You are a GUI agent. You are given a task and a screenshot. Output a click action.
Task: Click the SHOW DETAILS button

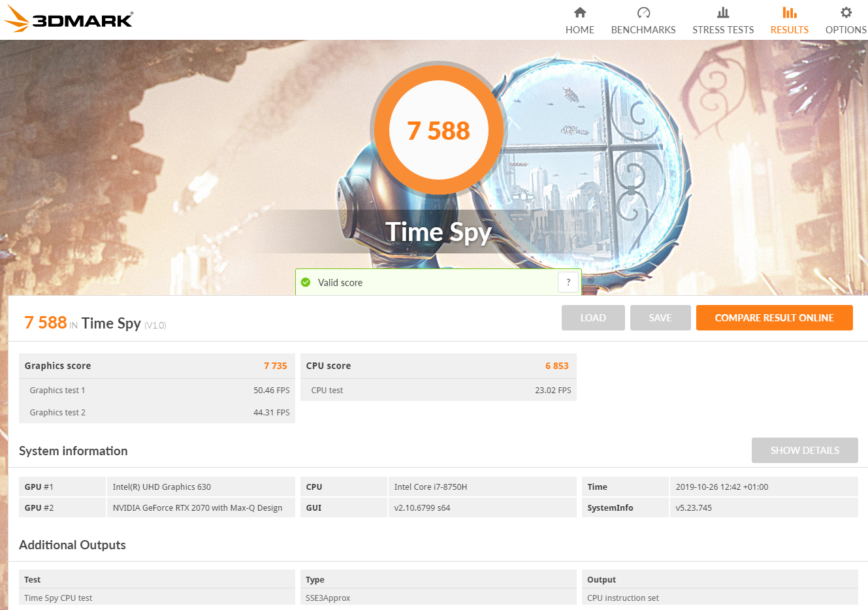[805, 451]
